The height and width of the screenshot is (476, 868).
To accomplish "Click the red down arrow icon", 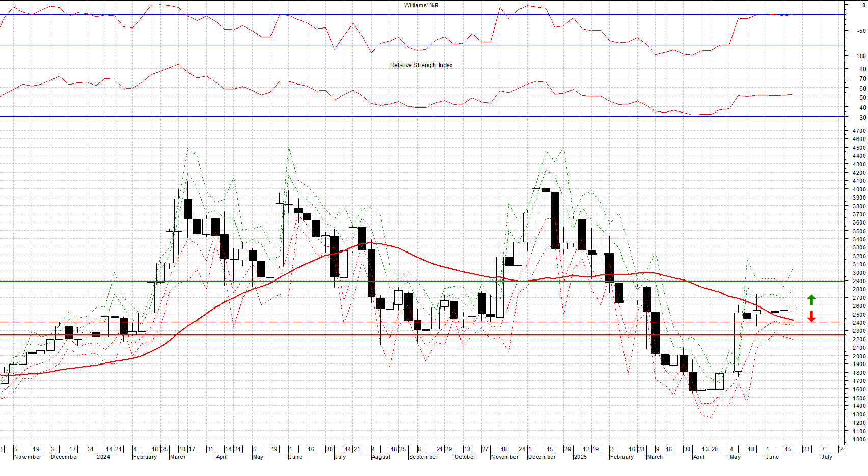I will [811, 316].
